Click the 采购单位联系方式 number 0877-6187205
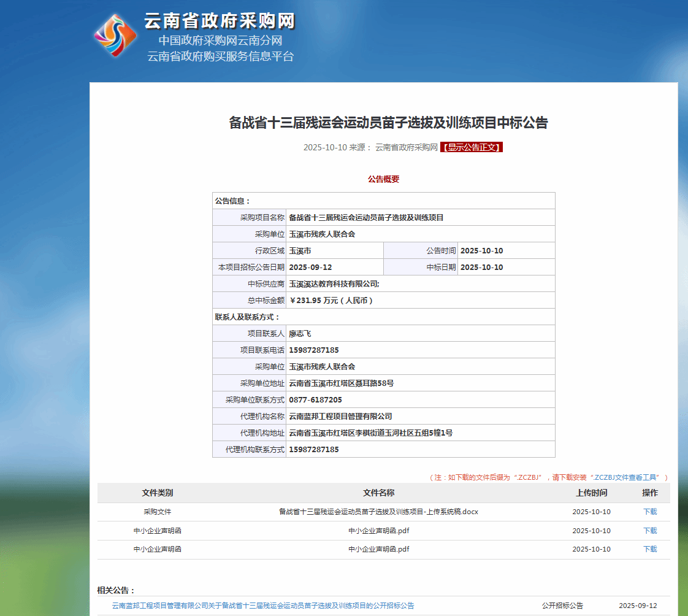The width and height of the screenshot is (688, 616). [316, 400]
